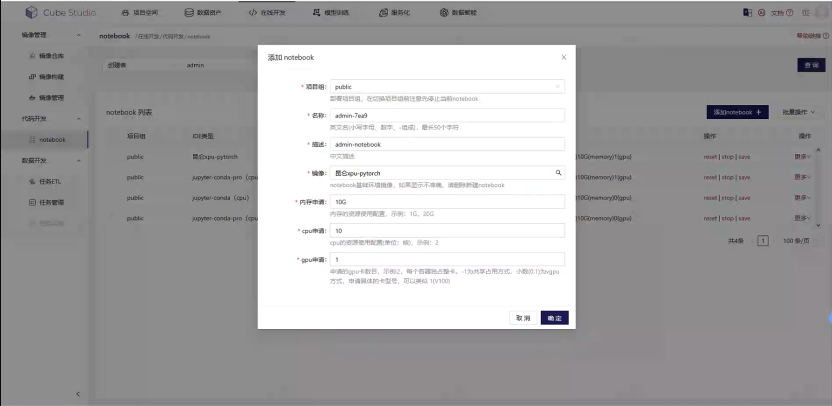Click the language translate icon in header
Image resolution: width=832 pixels, height=406 pixels.
(x=748, y=12)
